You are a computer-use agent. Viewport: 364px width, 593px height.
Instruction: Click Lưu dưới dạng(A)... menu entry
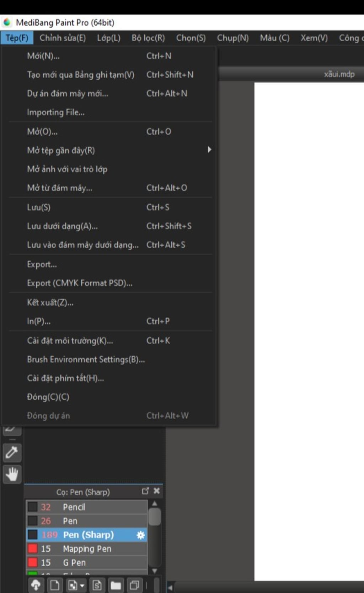(62, 226)
